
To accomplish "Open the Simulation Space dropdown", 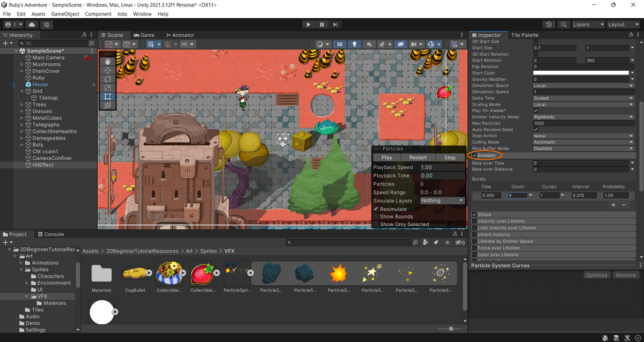I will coord(583,86).
